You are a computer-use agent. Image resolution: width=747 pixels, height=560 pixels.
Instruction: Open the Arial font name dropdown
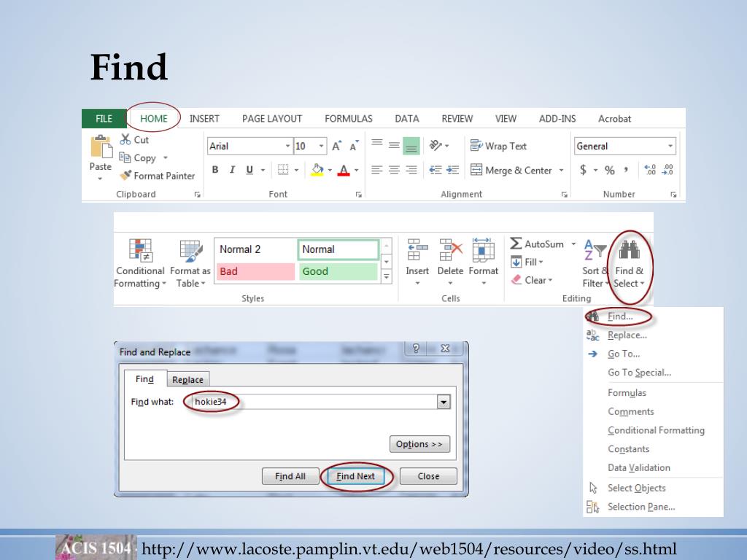click(287, 146)
